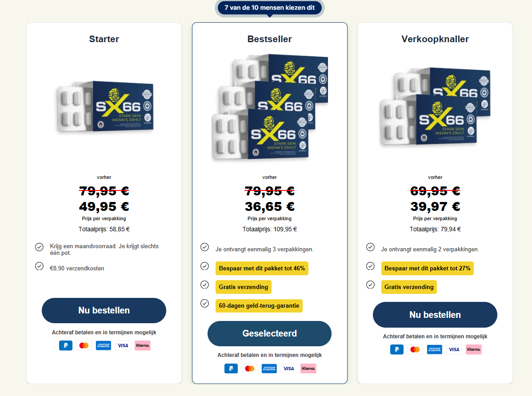The width and height of the screenshot is (532, 396).
Task: Click the '7 van de 10 mensen' badge
Action: (270, 8)
